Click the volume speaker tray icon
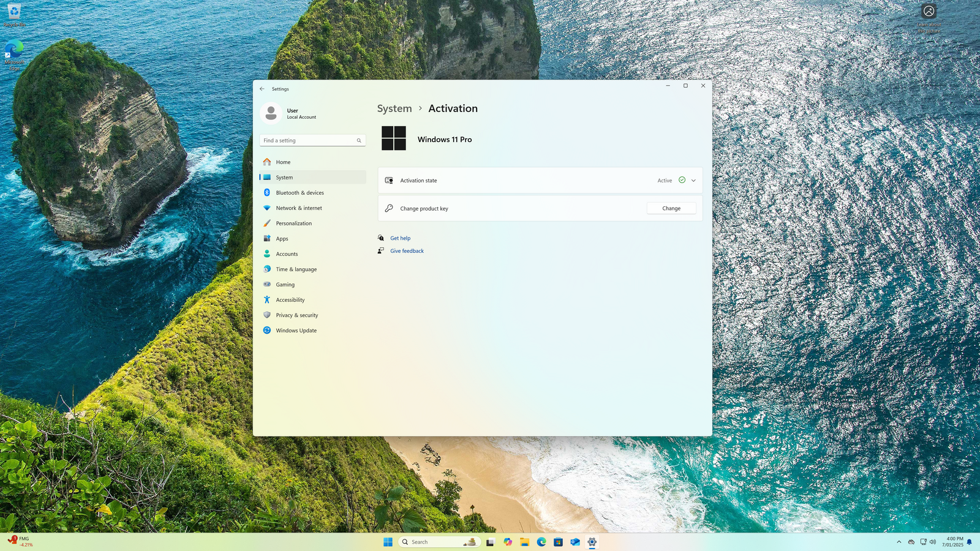 pyautogui.click(x=933, y=542)
